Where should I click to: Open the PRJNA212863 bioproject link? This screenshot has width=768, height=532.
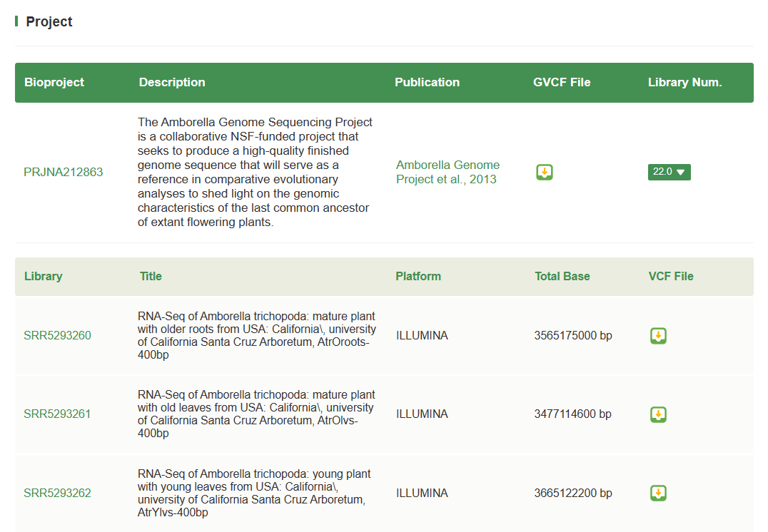[63, 172]
